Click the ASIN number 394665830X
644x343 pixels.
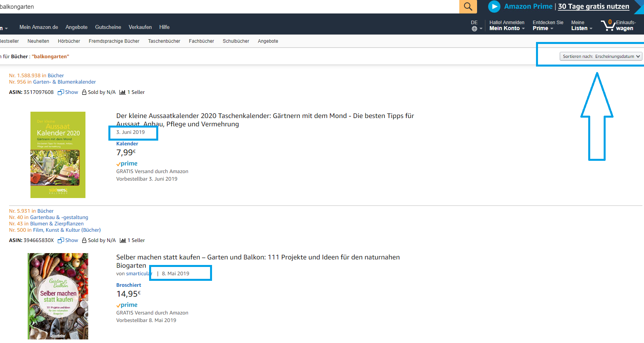click(x=38, y=240)
